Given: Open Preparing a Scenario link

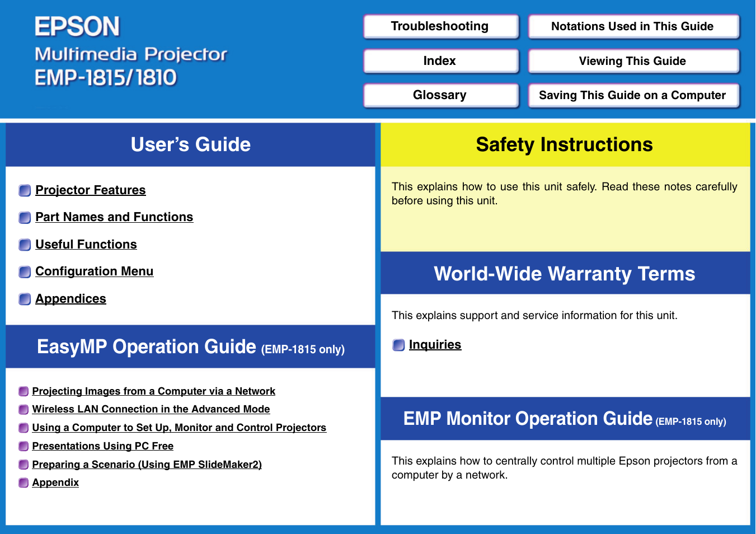Looking at the screenshot, I should tap(147, 465).
